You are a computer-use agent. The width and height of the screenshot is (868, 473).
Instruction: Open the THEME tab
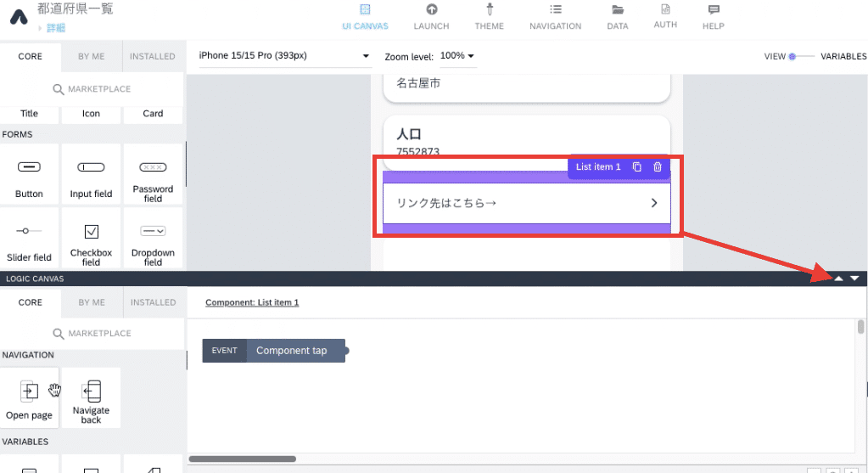(x=490, y=17)
